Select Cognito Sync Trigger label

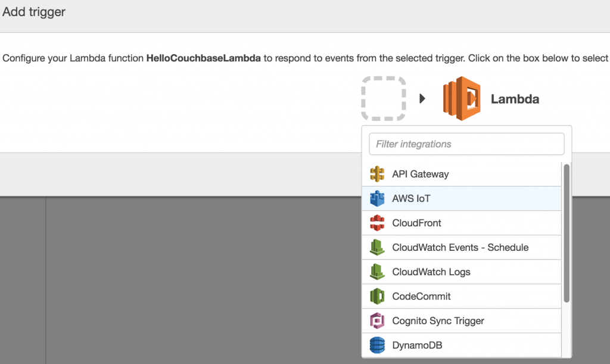click(x=438, y=321)
